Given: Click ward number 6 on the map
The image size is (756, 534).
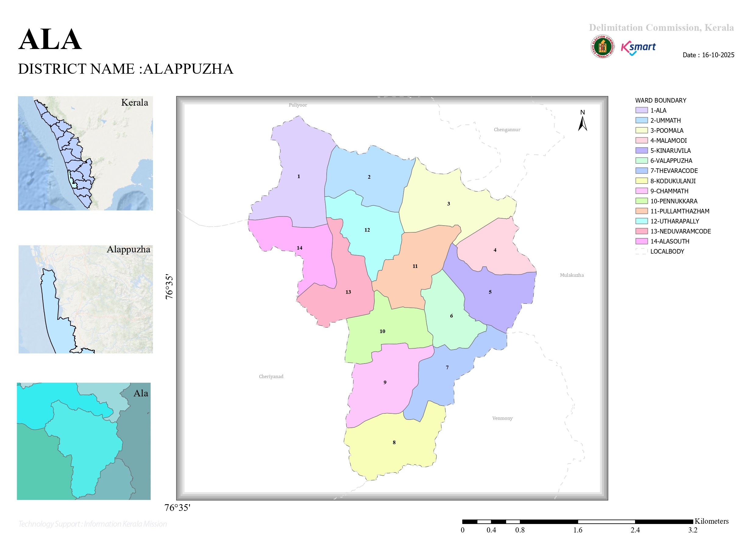Looking at the screenshot, I should [x=451, y=316].
